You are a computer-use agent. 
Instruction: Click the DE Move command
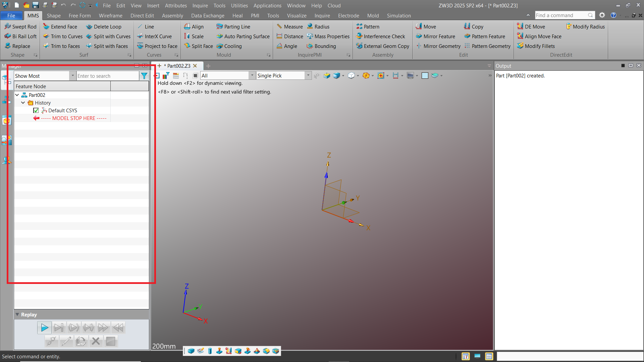click(x=531, y=26)
